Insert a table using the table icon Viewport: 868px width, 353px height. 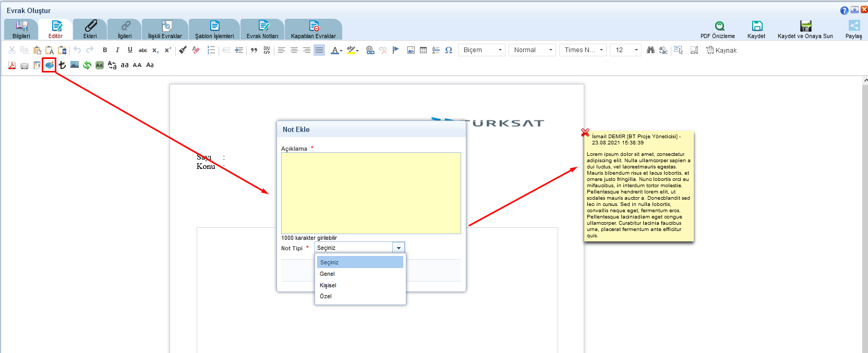pyautogui.click(x=423, y=50)
